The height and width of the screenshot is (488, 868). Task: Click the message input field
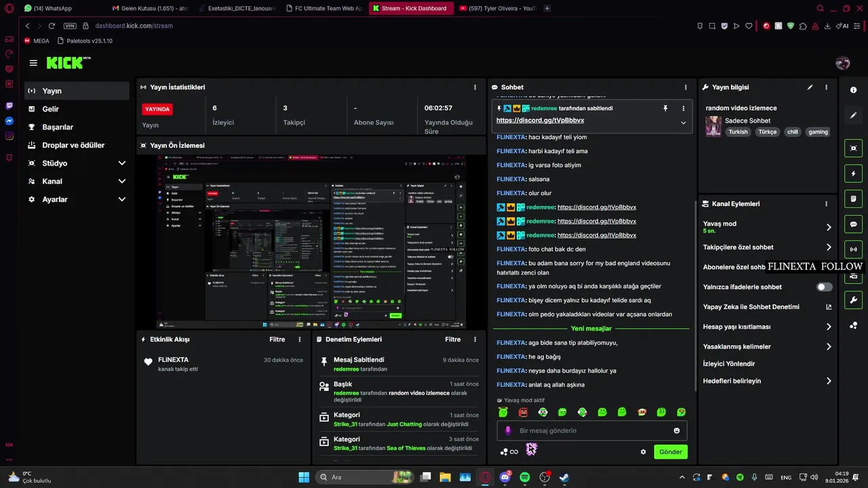592,430
